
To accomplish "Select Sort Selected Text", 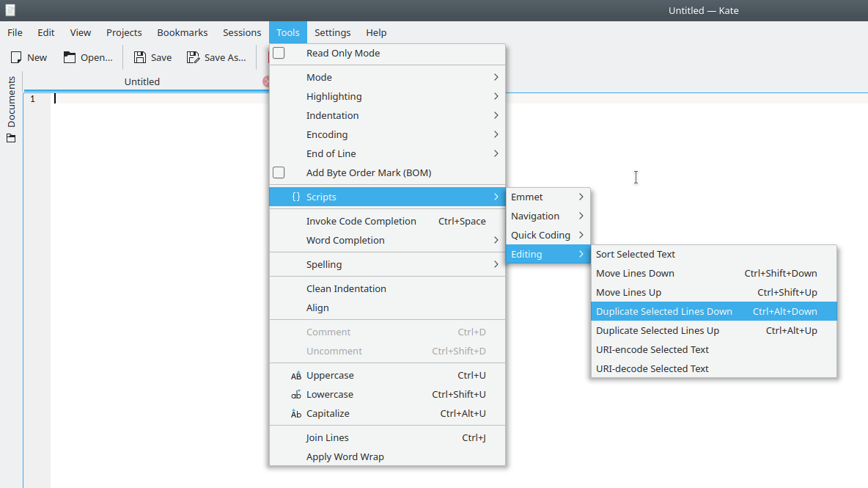I will pyautogui.click(x=636, y=255).
